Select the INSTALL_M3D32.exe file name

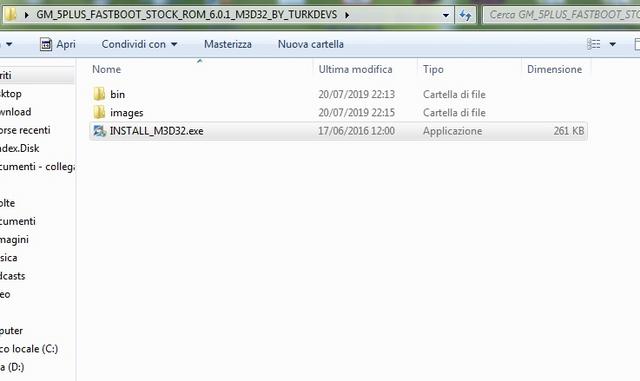tap(157, 131)
